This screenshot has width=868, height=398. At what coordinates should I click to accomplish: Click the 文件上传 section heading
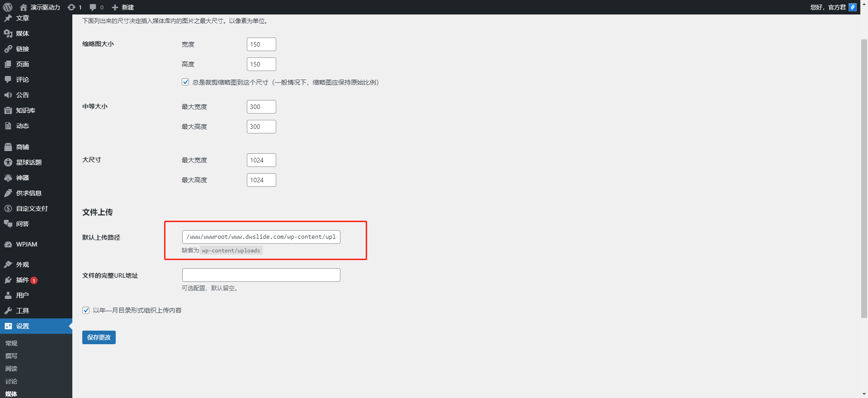click(98, 212)
